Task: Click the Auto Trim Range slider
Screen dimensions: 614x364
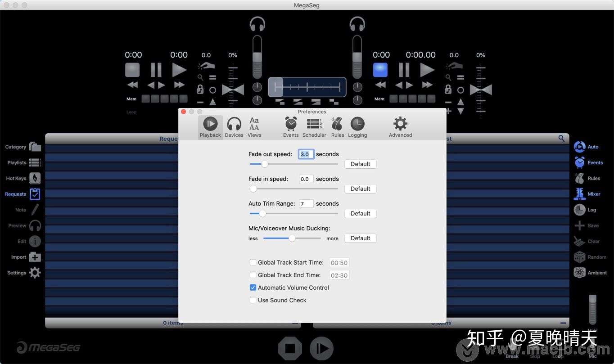Action: click(293, 213)
